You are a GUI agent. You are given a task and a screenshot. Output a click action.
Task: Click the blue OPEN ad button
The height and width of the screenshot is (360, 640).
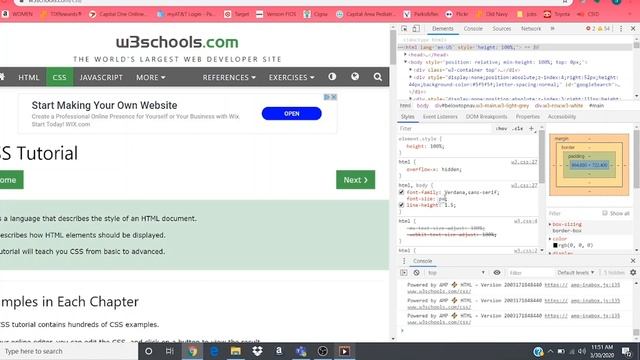pos(291,113)
